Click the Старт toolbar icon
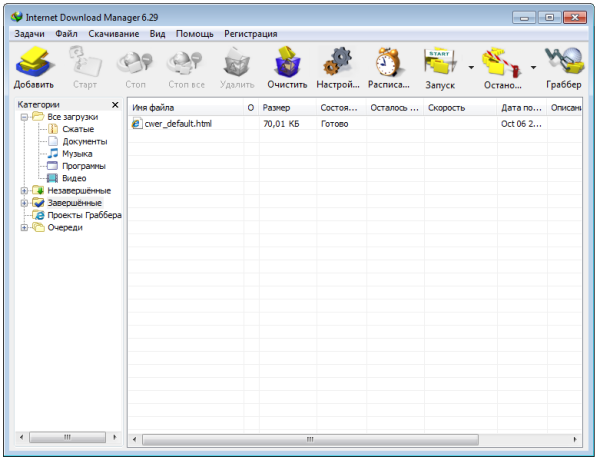The image size is (600, 460). click(x=85, y=62)
